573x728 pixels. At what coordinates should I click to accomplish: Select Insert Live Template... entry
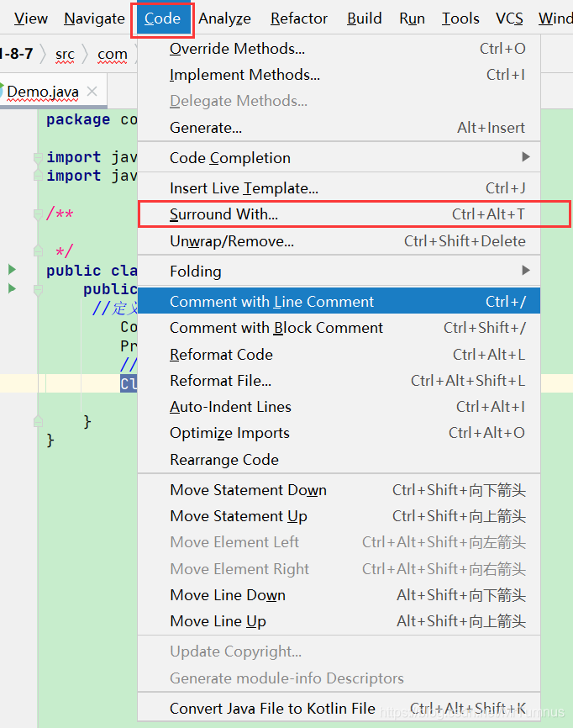coord(339,188)
